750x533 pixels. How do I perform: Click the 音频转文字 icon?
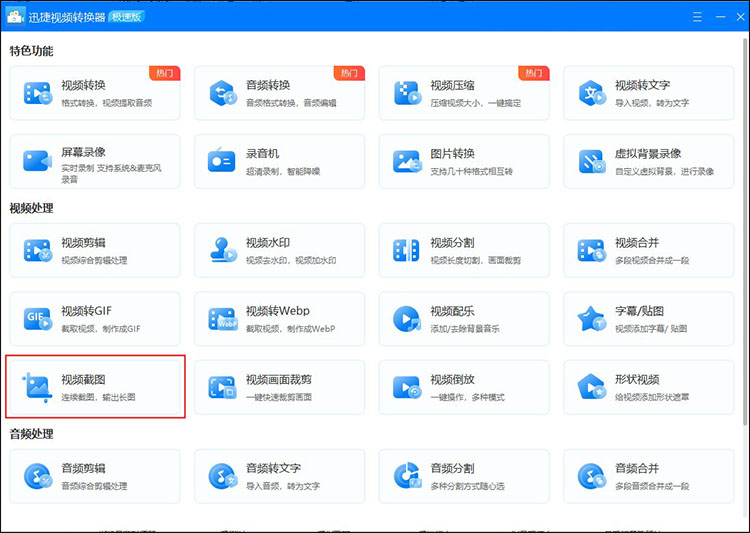(223, 476)
